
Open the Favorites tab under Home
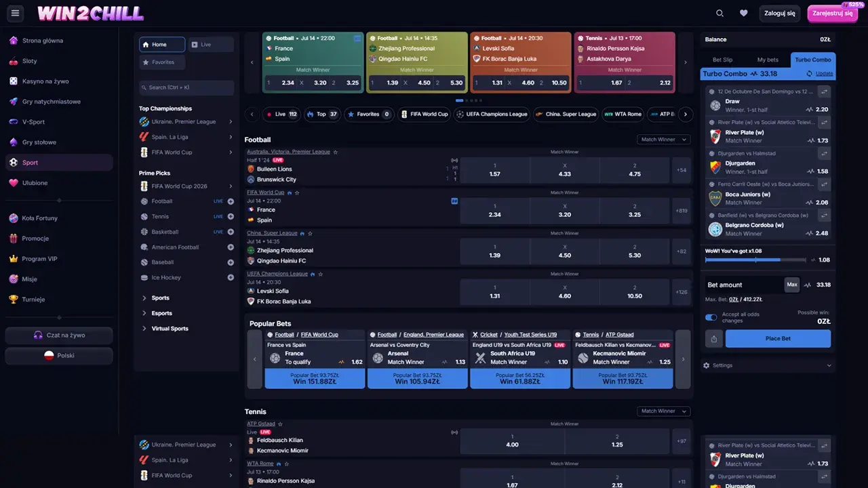point(162,62)
